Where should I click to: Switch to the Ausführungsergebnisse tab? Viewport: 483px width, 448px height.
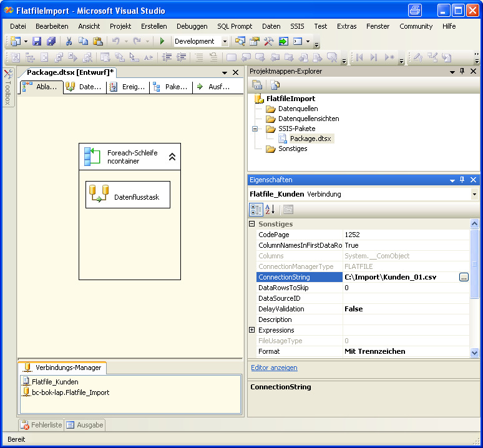(x=214, y=87)
